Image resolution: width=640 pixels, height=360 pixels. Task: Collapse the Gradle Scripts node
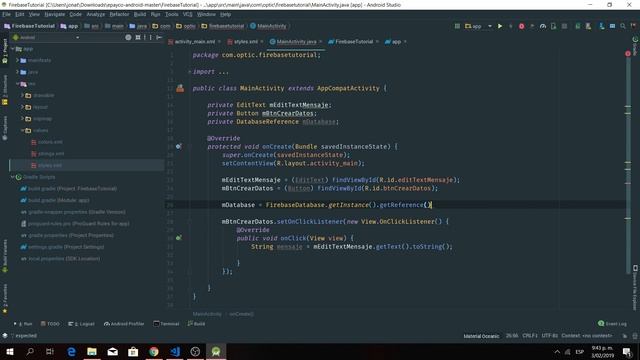(x=13, y=177)
